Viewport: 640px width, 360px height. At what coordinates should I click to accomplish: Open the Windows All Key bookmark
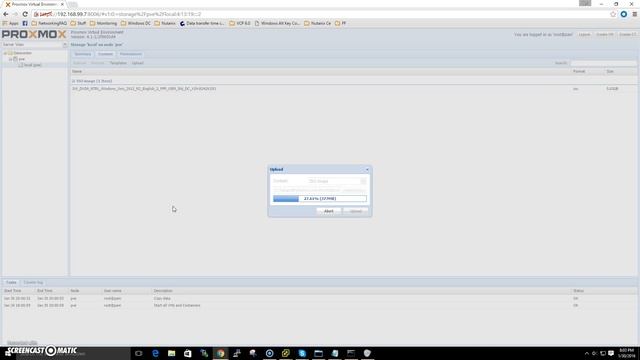pos(277,23)
